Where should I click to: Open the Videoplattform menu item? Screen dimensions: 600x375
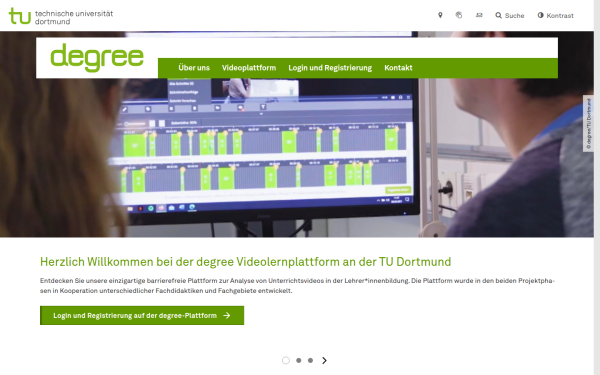[249, 68]
